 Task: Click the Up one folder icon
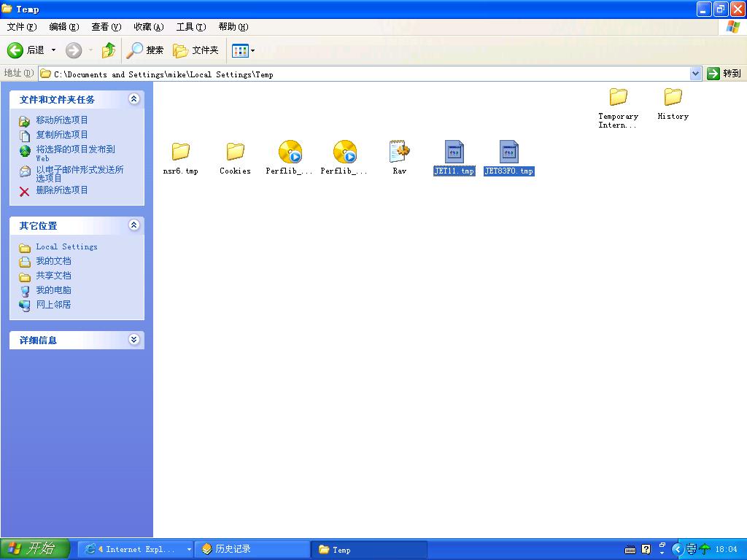[x=109, y=50]
